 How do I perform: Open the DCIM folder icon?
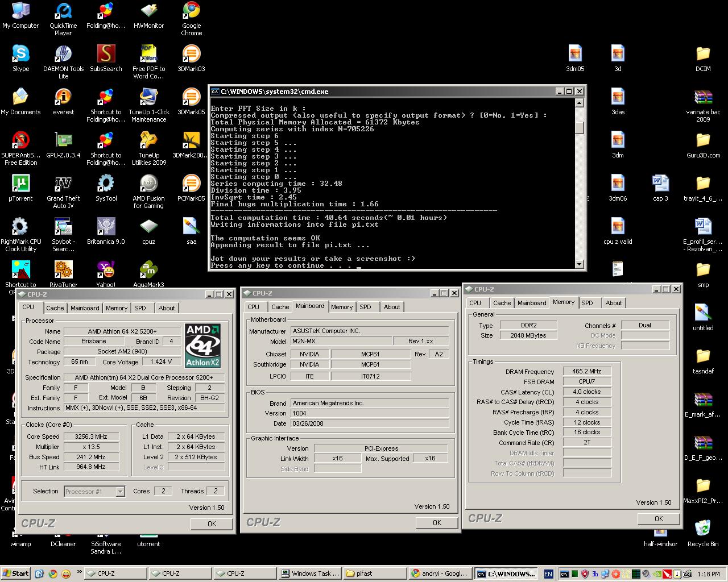(x=703, y=59)
